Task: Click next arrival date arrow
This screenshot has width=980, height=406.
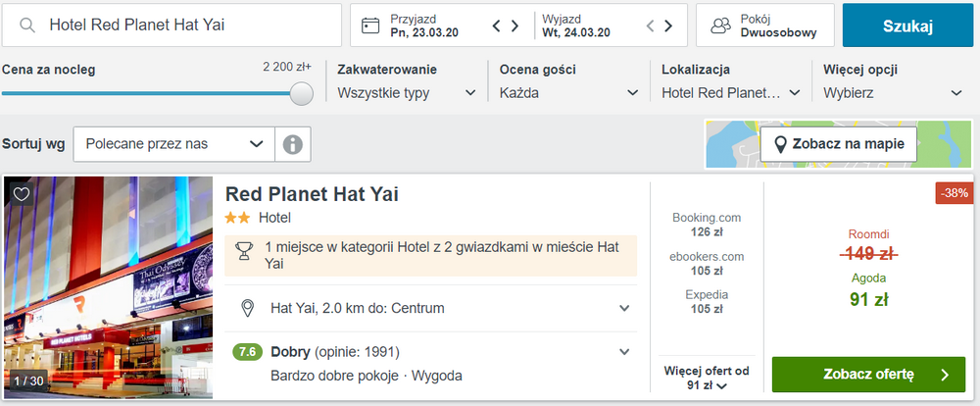Action: [x=515, y=25]
